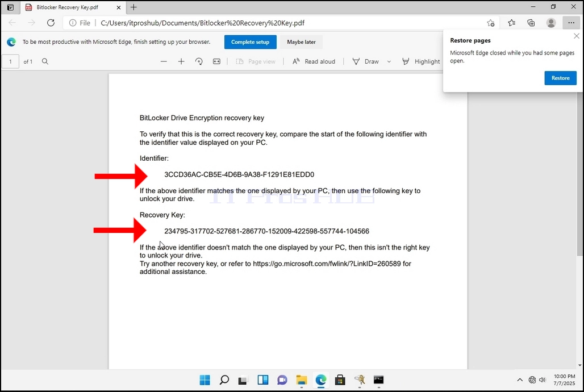This screenshot has width=584, height=392.
Task: Open the Command Prompt taskbar icon
Action: tap(378, 380)
